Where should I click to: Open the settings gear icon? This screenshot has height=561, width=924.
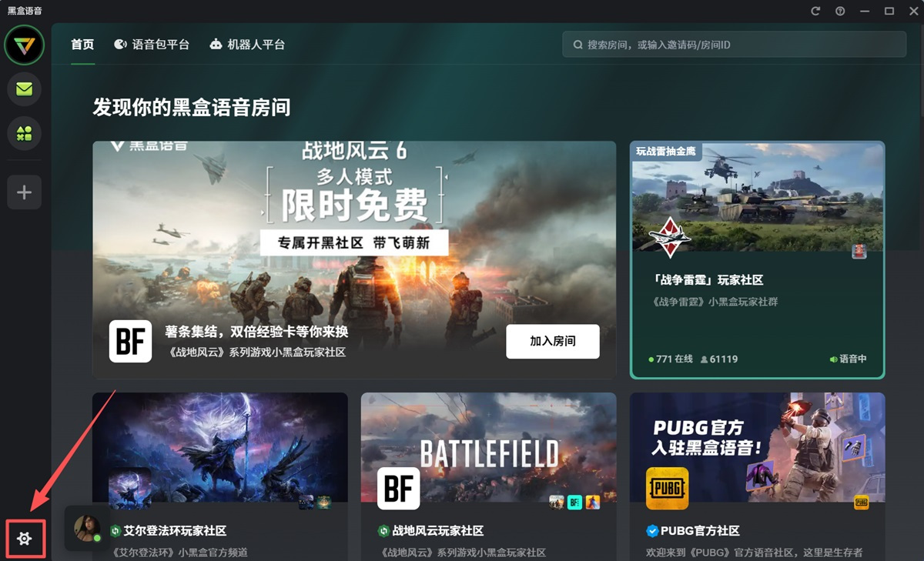24,539
